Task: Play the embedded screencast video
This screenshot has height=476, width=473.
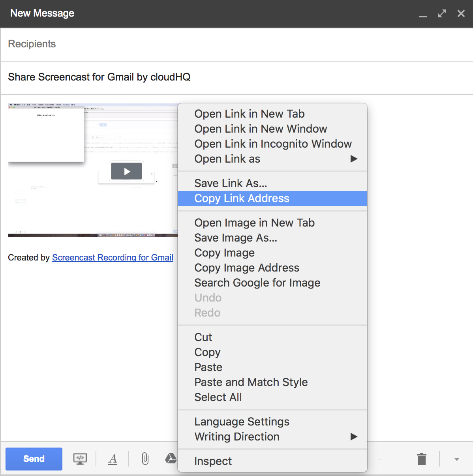Action: [x=126, y=171]
